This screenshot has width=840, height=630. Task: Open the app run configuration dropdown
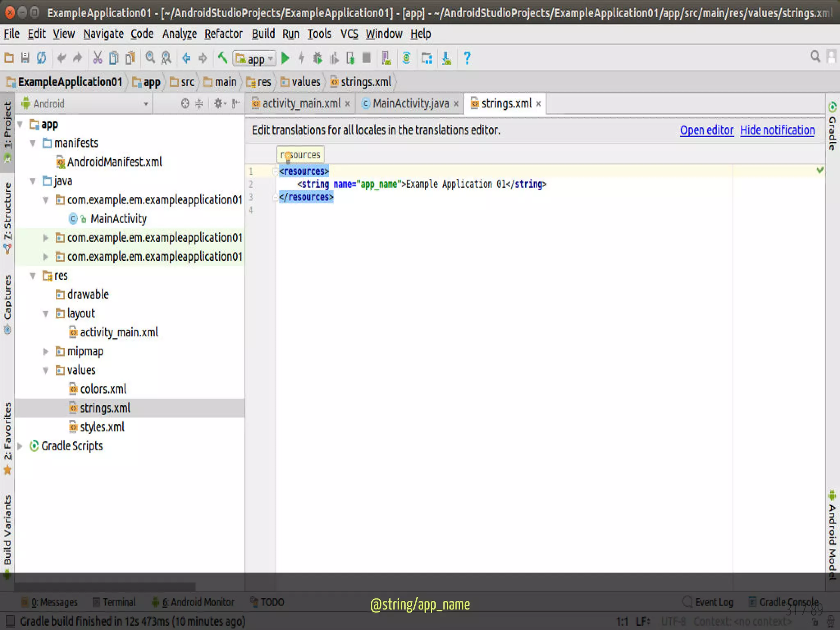pyautogui.click(x=254, y=59)
